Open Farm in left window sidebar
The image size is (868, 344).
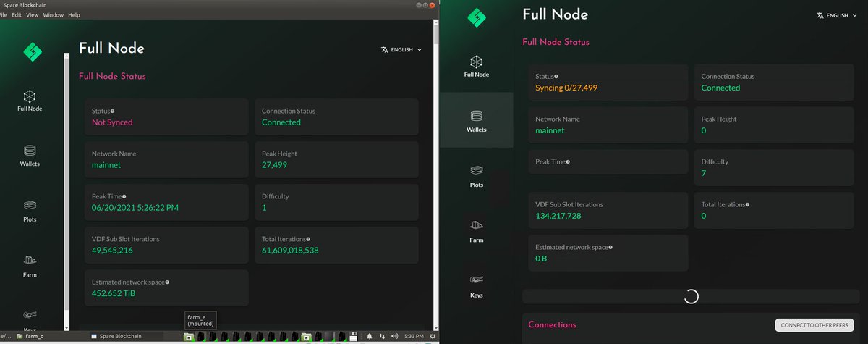point(30,267)
